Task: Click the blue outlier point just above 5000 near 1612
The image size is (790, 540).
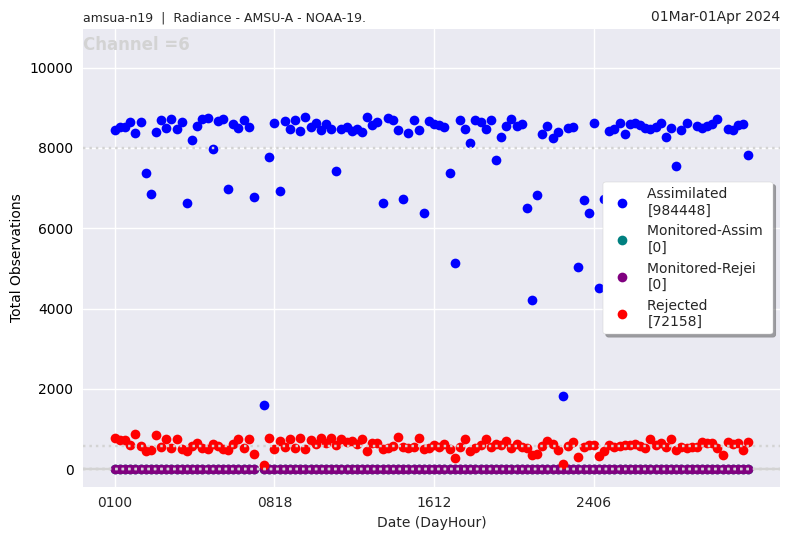Action: [455, 263]
